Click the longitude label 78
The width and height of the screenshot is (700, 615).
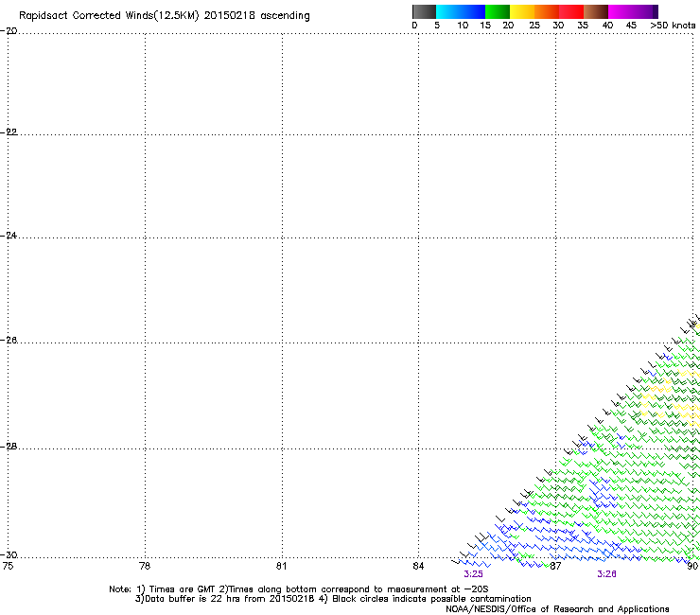pos(145,566)
